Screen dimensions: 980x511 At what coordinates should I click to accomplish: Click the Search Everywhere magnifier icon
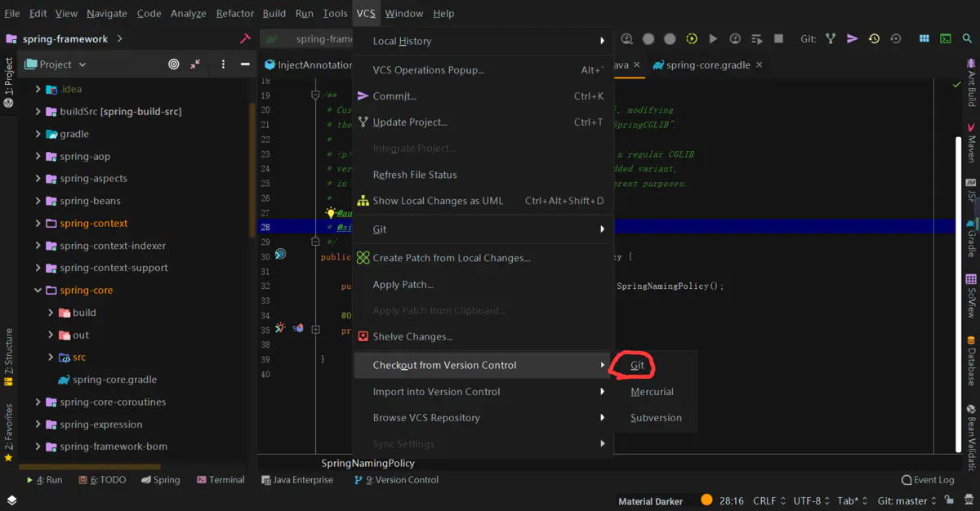click(966, 38)
